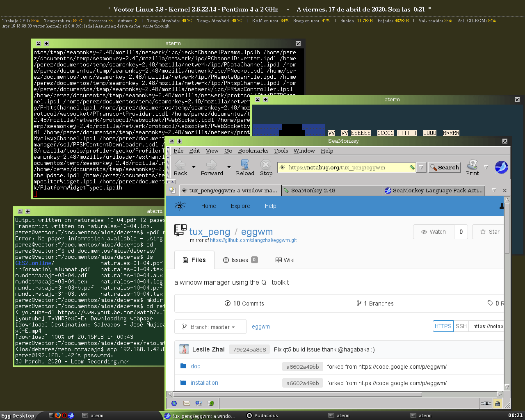This screenshot has width=525, height=420.
Task: Open the Go menu
Action: (228, 151)
